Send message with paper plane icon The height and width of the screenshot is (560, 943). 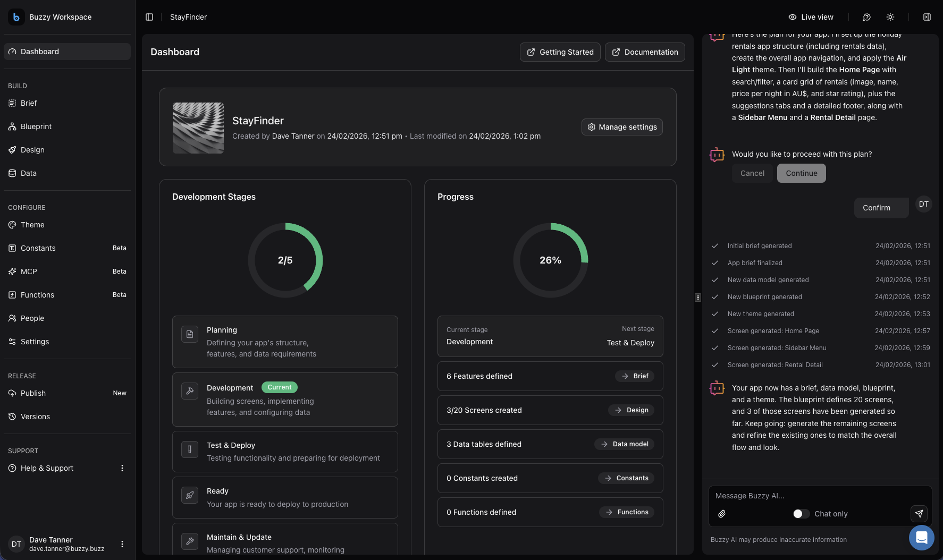tap(919, 514)
